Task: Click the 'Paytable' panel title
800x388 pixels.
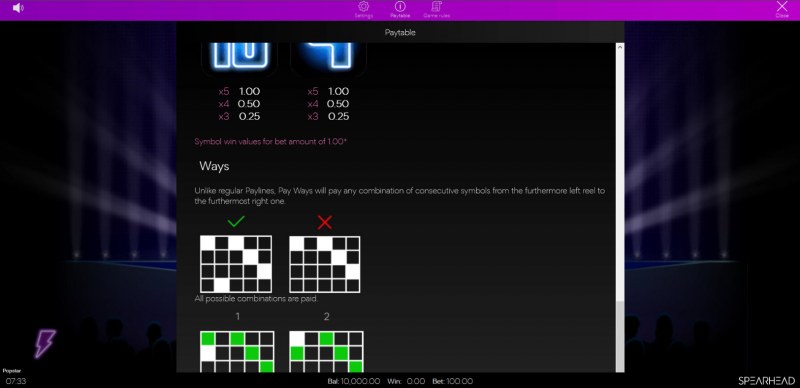Action: point(400,33)
